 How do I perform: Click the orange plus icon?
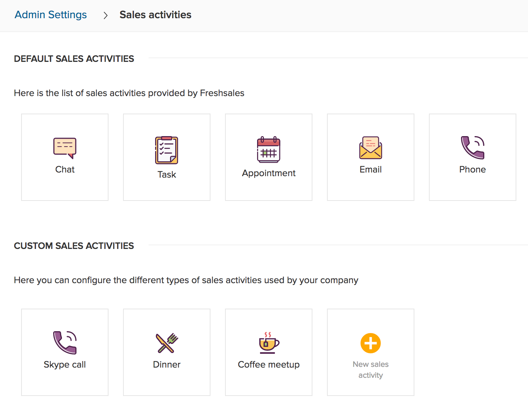371,343
